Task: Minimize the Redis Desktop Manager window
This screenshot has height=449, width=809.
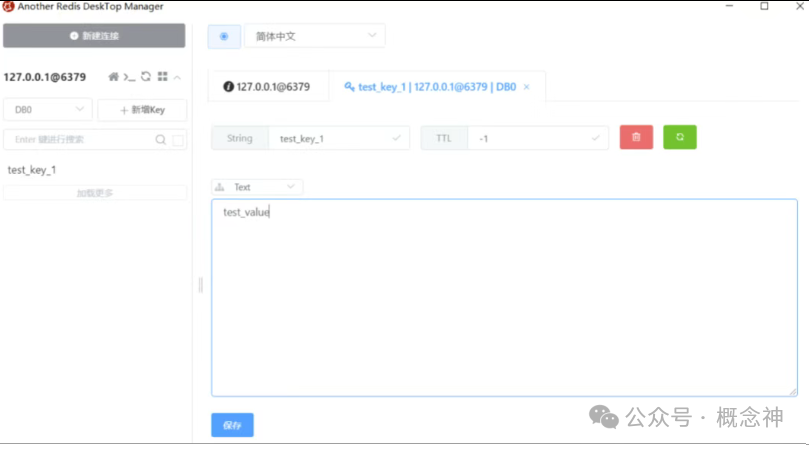Action: pyautogui.click(x=729, y=6)
